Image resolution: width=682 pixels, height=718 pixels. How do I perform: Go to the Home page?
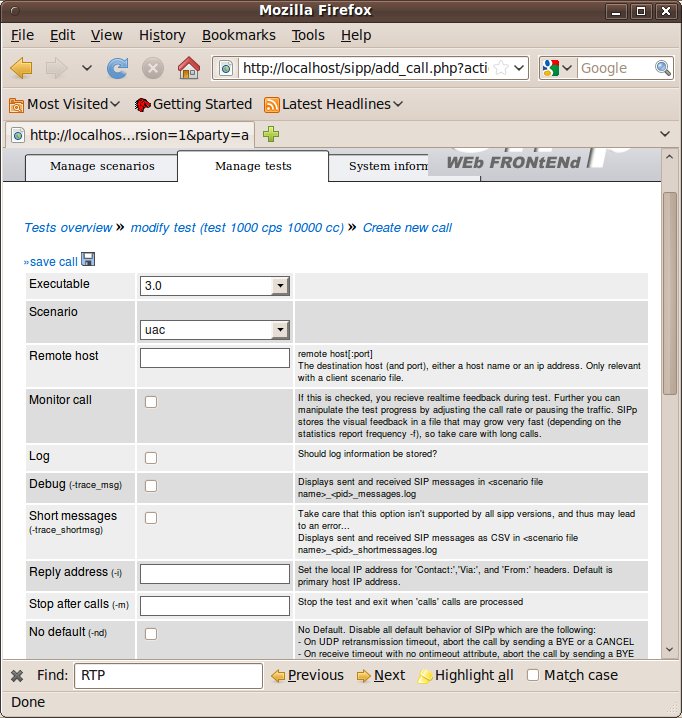coord(189,68)
